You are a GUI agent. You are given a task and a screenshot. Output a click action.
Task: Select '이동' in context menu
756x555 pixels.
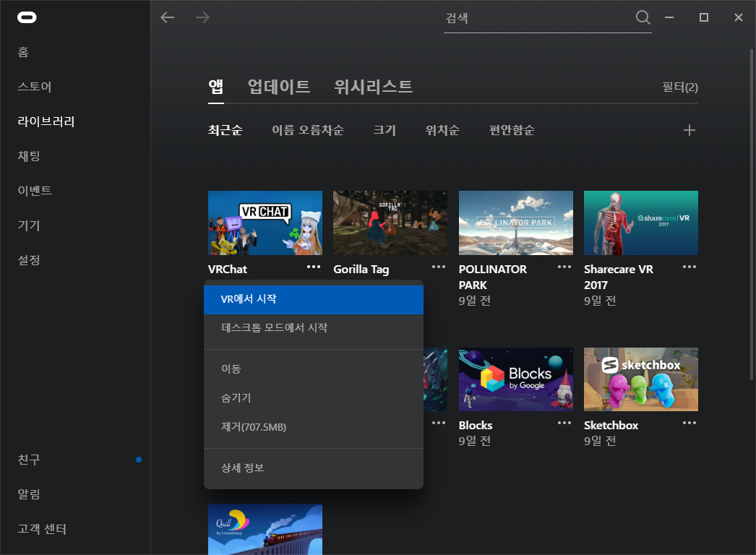click(x=314, y=369)
